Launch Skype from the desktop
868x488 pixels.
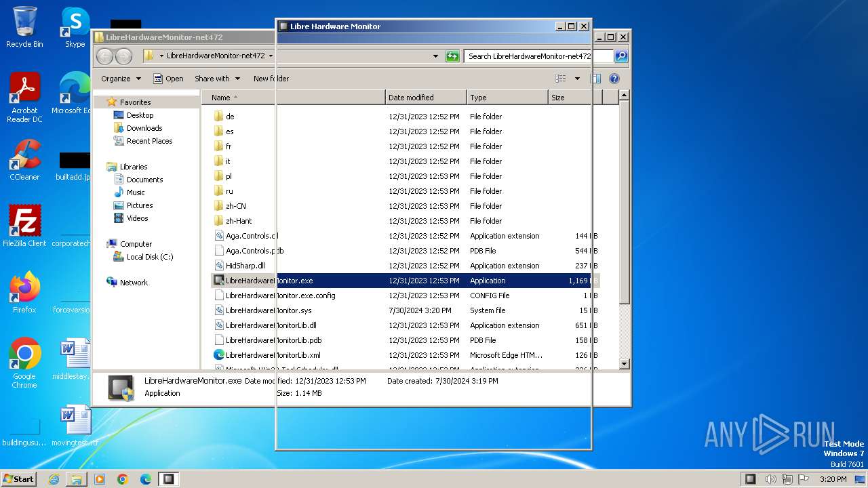click(75, 27)
